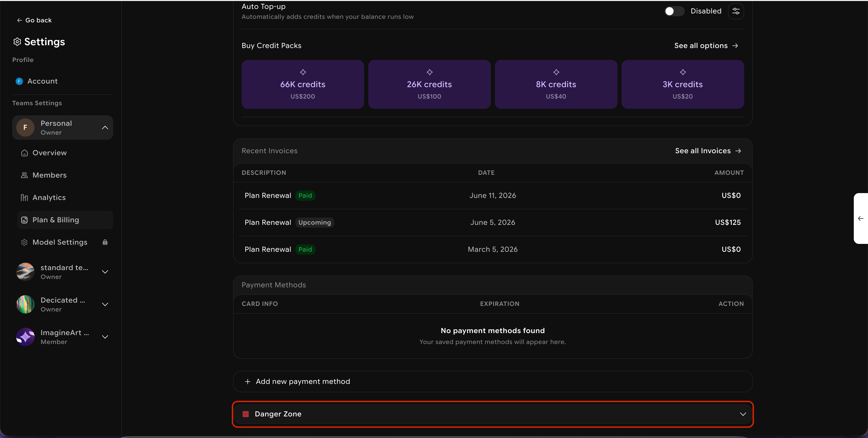The height and width of the screenshot is (438, 868).
Task: Click the blue Account avatar icon
Action: pyautogui.click(x=19, y=81)
